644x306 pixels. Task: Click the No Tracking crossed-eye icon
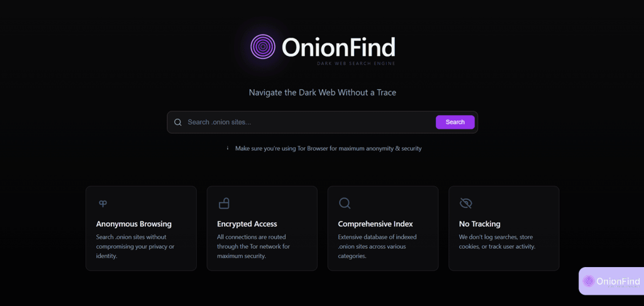[x=465, y=204]
